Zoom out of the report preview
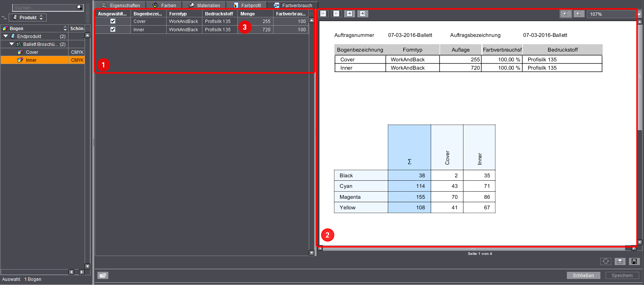This screenshot has height=285, width=644. (579, 14)
